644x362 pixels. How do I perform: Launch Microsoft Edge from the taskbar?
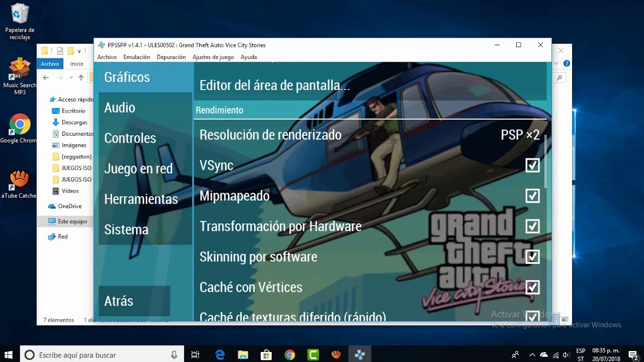[220, 354]
